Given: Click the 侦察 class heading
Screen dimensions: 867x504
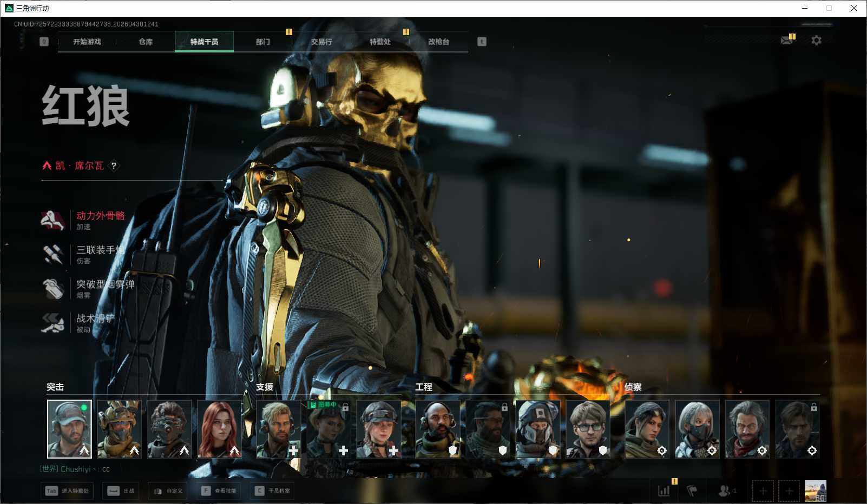Looking at the screenshot, I should tap(633, 387).
